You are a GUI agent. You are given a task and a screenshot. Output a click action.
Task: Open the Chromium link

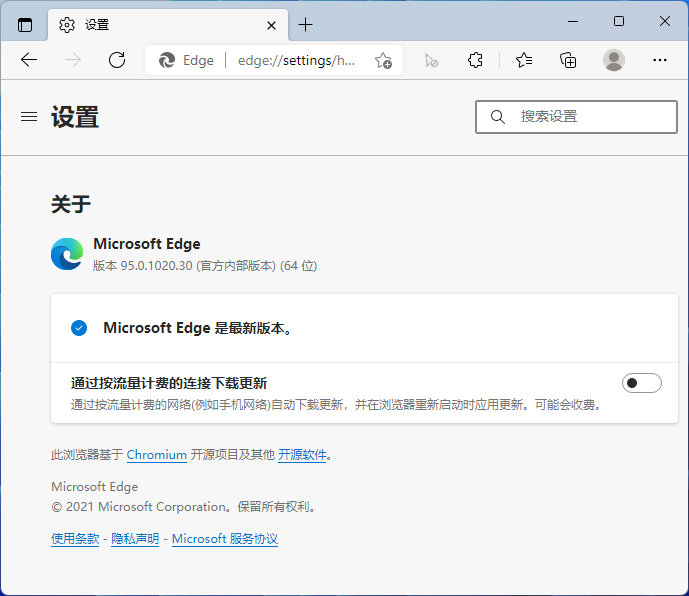coord(156,455)
